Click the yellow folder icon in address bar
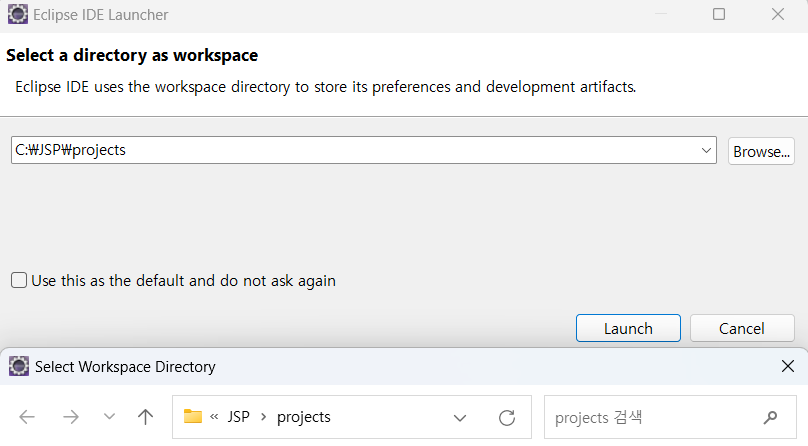 coord(193,416)
